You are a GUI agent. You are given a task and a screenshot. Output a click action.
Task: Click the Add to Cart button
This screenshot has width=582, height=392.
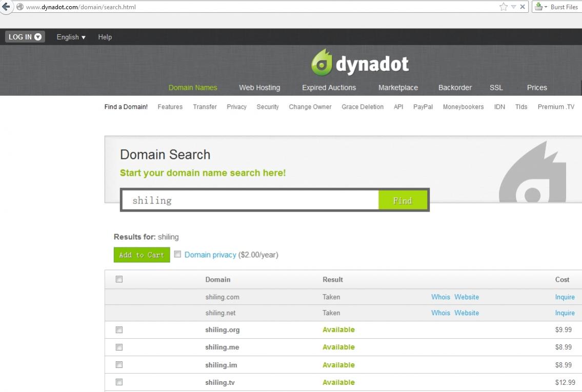pyautogui.click(x=142, y=255)
